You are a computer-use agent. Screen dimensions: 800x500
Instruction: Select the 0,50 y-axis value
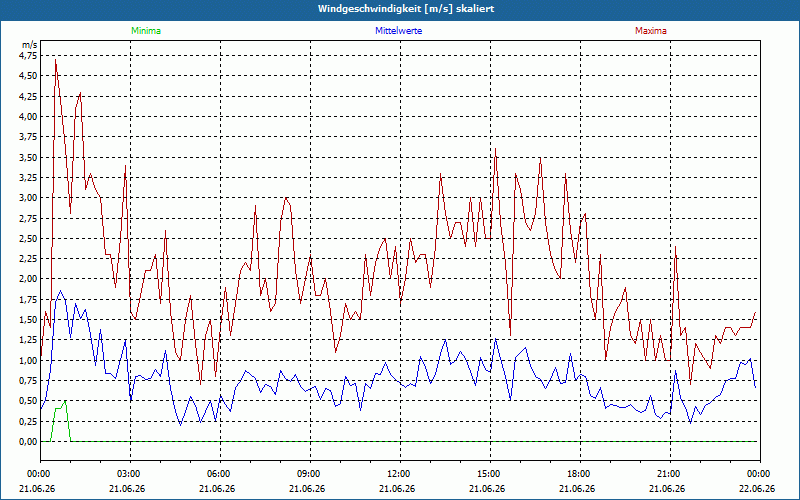pos(28,401)
